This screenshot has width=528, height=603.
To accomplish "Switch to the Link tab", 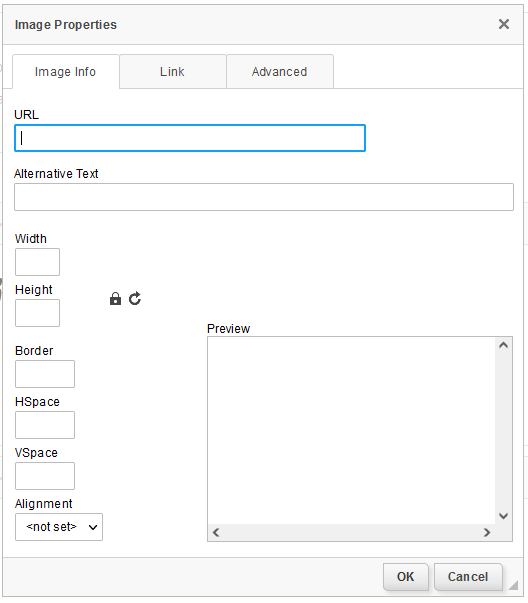I will pos(173,72).
